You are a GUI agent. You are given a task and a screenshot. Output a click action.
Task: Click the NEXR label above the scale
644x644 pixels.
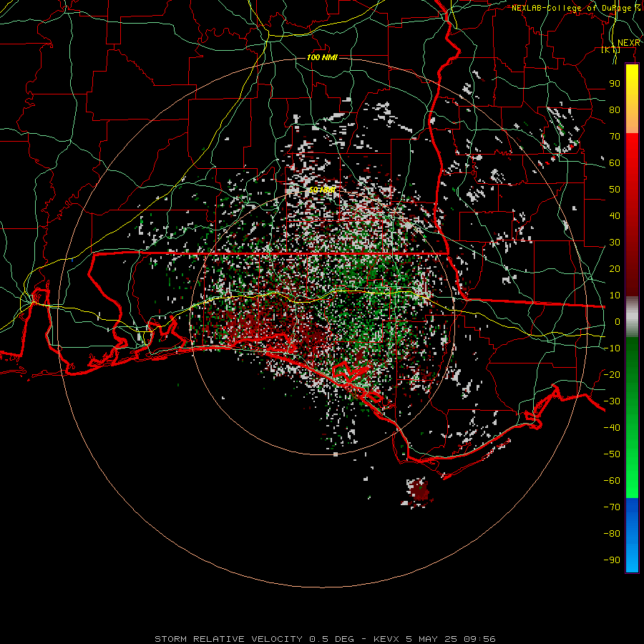tap(628, 43)
